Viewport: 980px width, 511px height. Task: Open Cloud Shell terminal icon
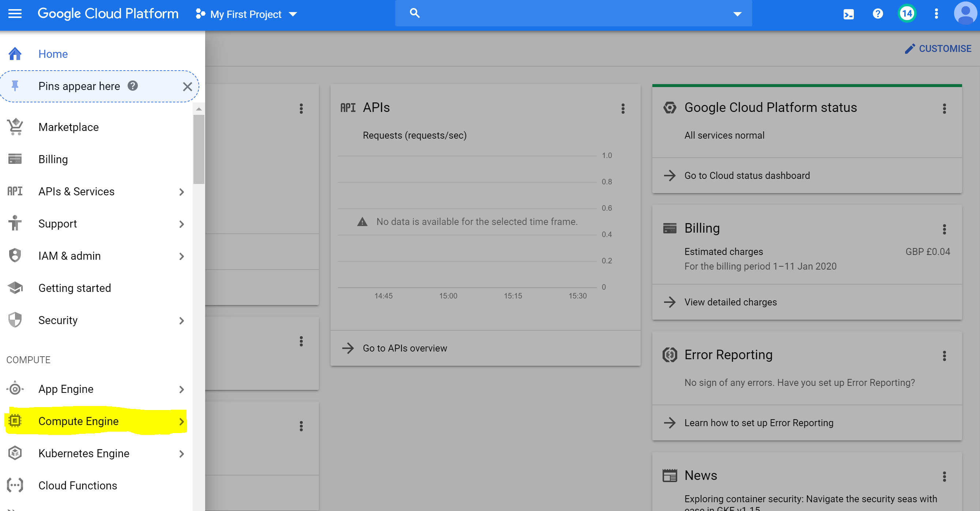coord(848,14)
